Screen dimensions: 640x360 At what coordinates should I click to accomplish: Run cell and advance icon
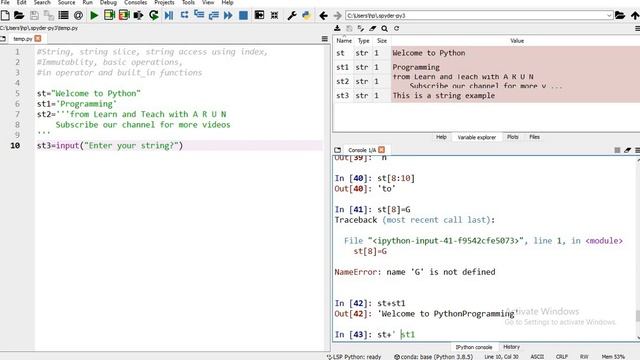click(124, 16)
